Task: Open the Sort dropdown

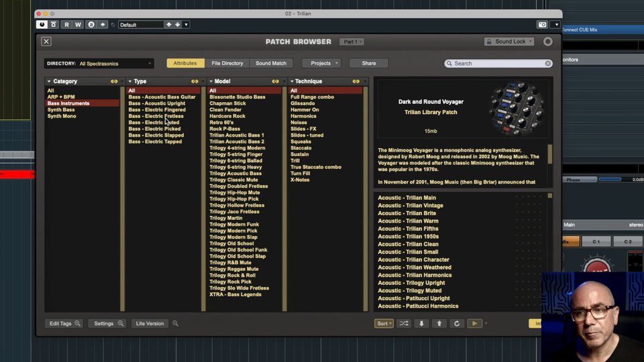Action: click(x=384, y=323)
